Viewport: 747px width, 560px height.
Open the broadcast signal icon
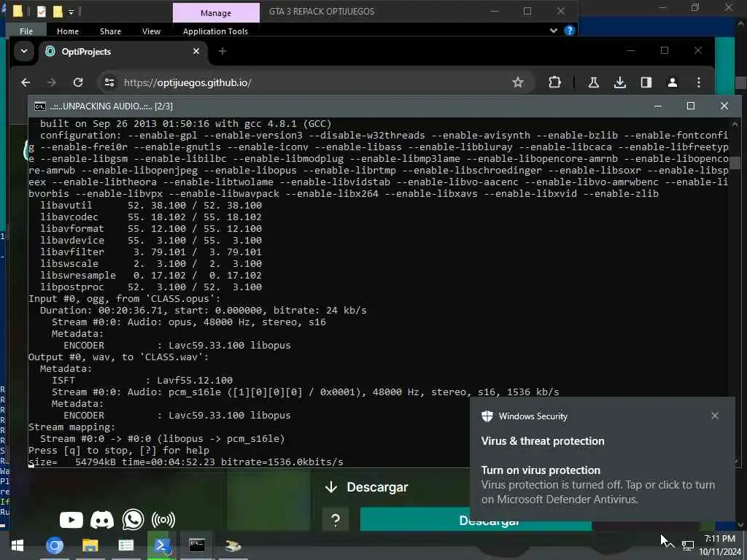(163, 519)
